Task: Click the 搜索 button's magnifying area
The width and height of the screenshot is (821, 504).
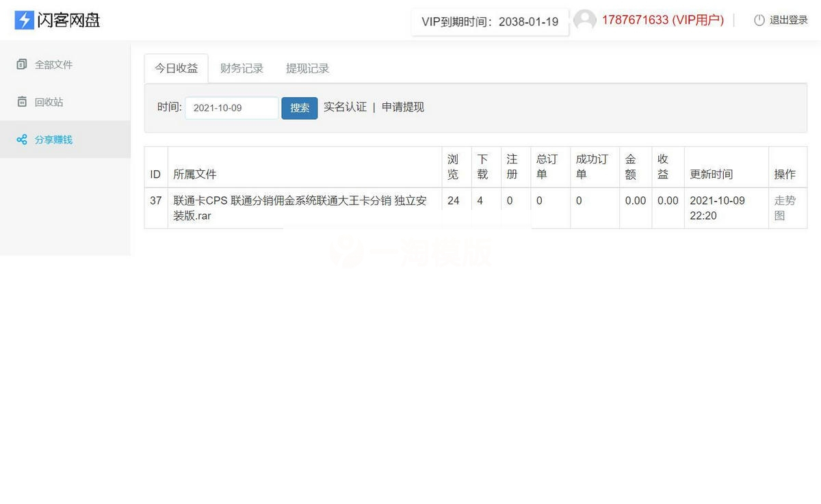Action: coord(300,107)
